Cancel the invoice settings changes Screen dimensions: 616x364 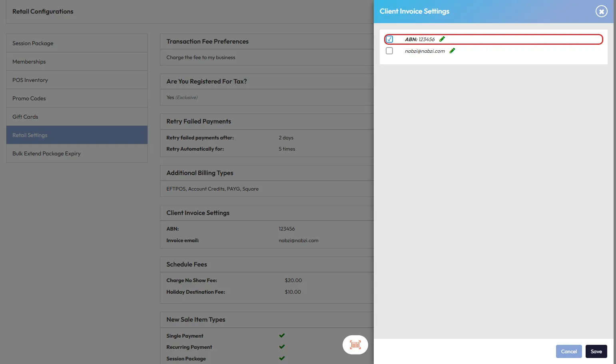tap(568, 352)
